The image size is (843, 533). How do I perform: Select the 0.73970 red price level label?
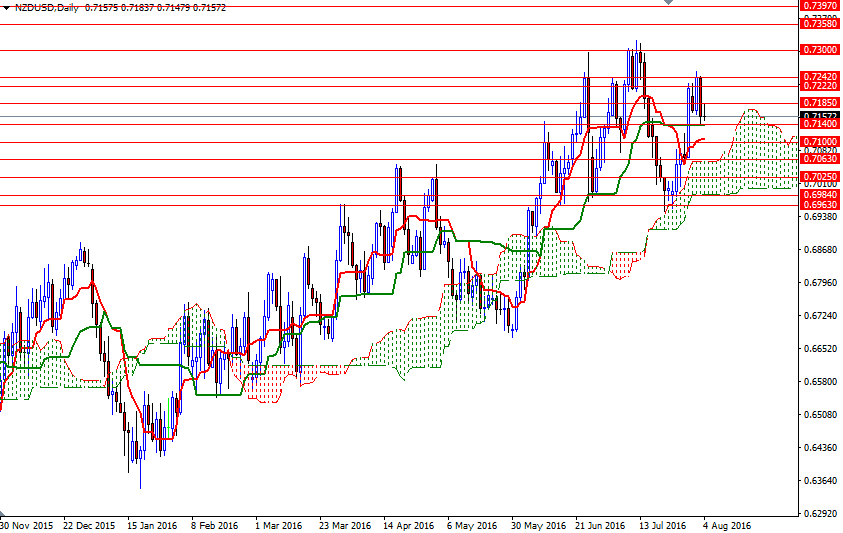click(x=820, y=6)
